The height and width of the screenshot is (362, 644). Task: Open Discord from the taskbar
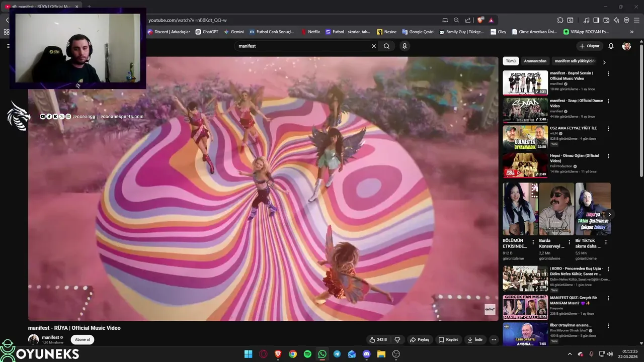[x=366, y=354]
